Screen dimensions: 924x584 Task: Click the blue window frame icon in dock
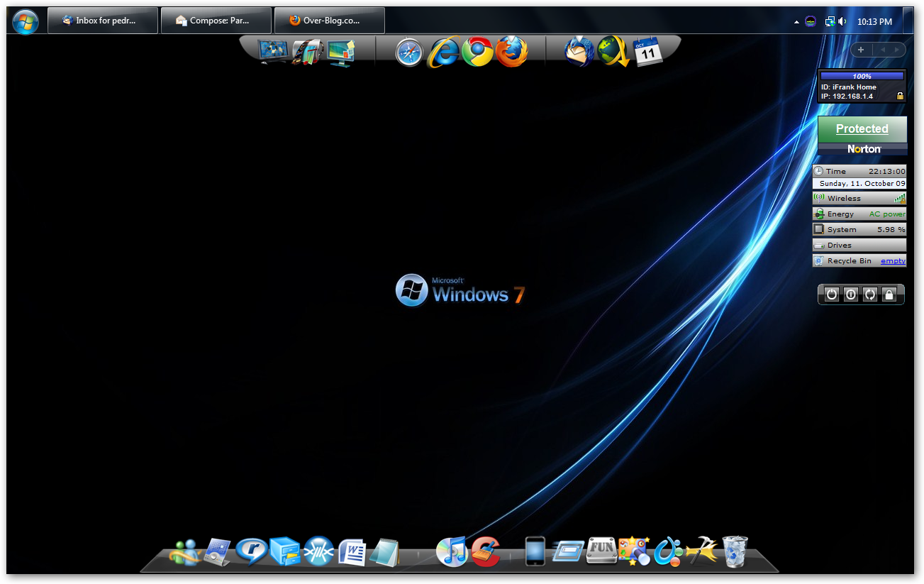click(569, 551)
